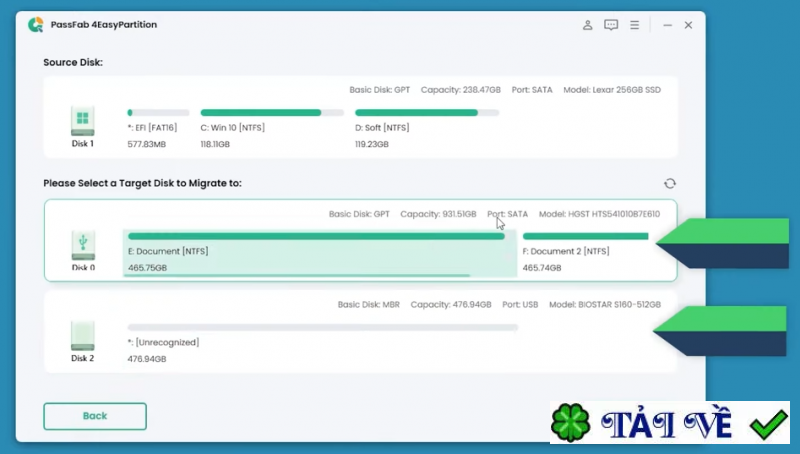Click the Capacity: 238.47GB text

click(461, 90)
